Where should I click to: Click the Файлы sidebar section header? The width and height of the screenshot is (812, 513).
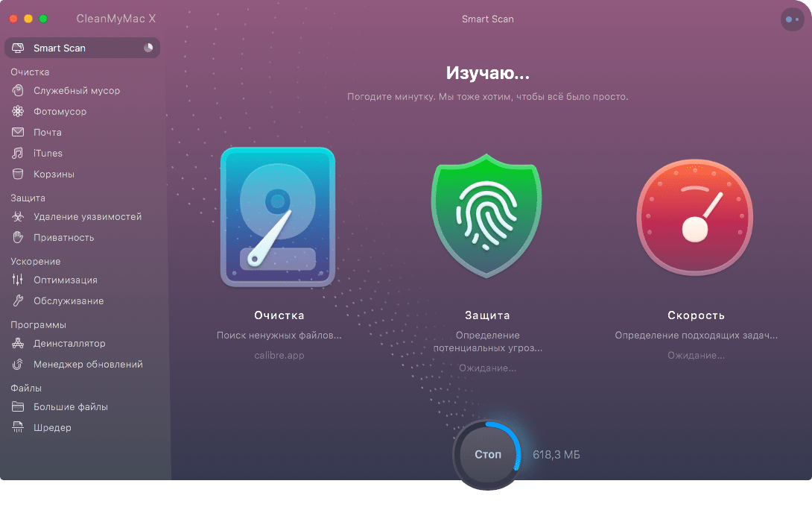[x=26, y=388]
